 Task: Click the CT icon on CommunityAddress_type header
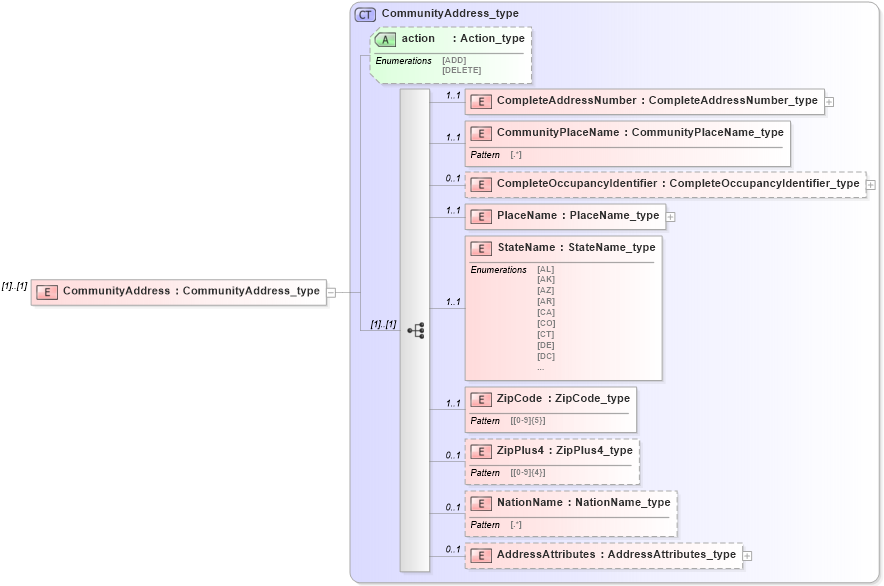pos(363,14)
